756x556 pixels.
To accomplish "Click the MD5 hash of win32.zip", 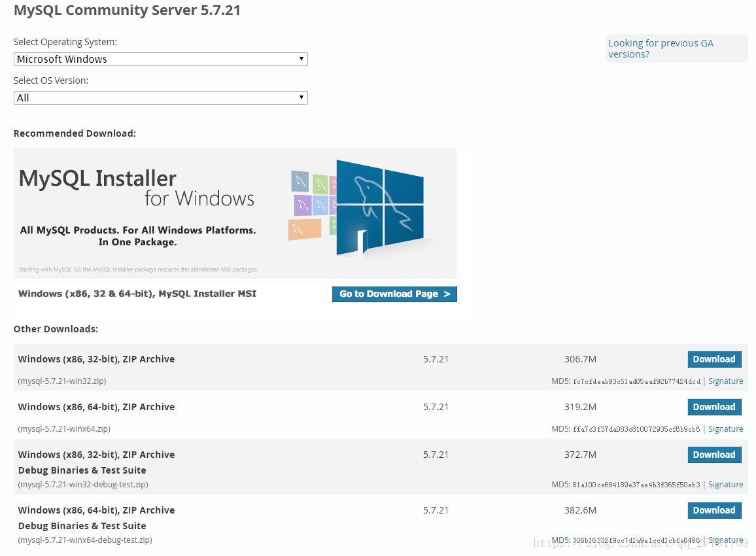I will pyautogui.click(x=636, y=381).
